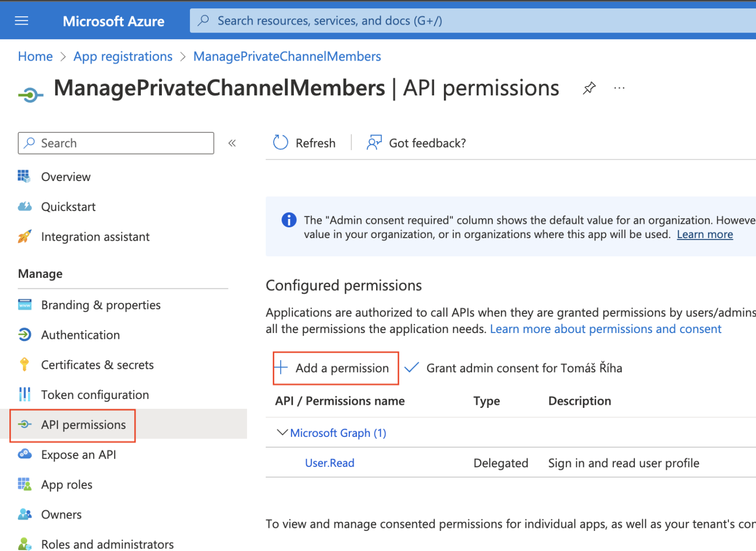Click the App roles icon
The width and height of the screenshot is (756, 551).
pos(25,484)
